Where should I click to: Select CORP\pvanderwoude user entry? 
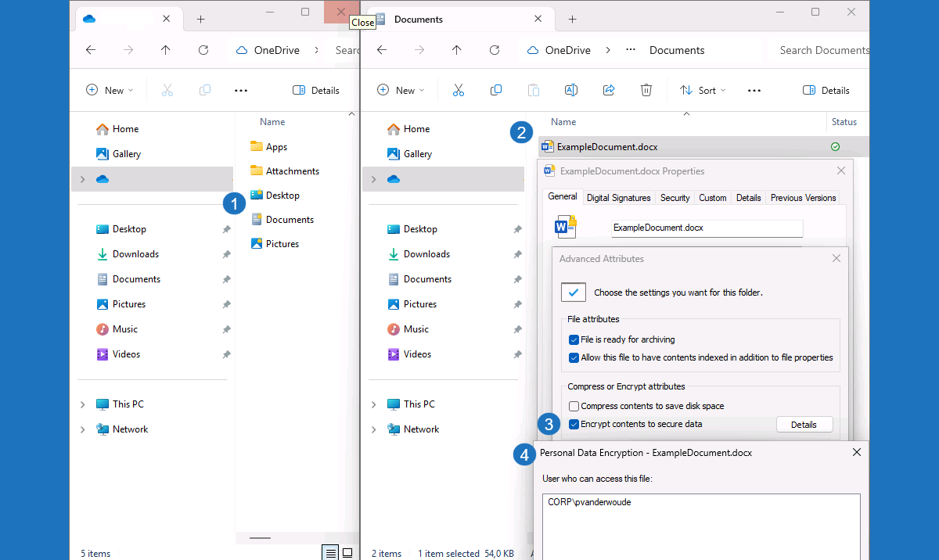(x=589, y=502)
